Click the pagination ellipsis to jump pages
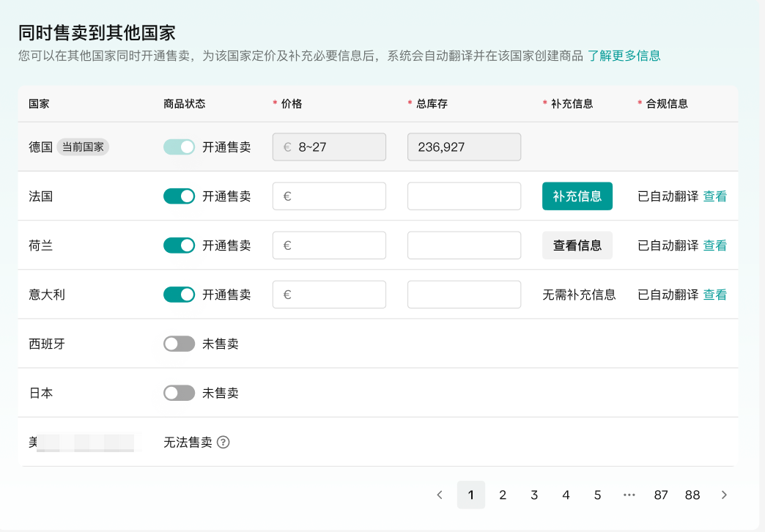 (629, 495)
